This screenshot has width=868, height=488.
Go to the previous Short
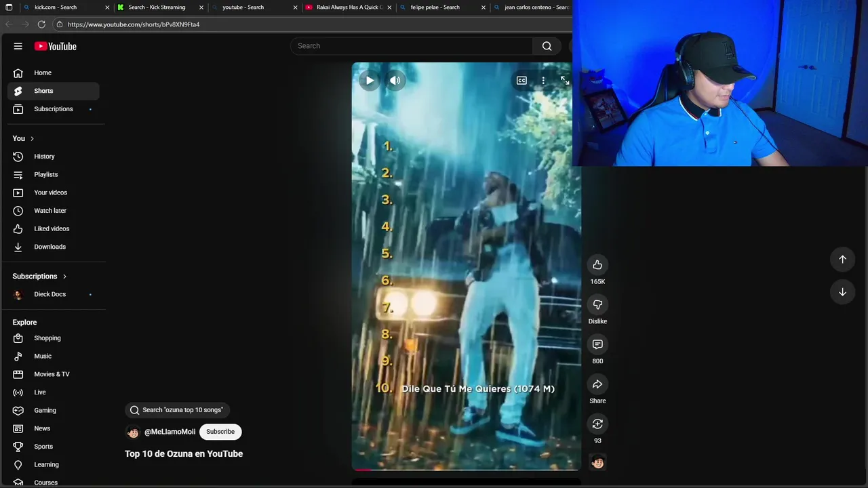(x=842, y=259)
